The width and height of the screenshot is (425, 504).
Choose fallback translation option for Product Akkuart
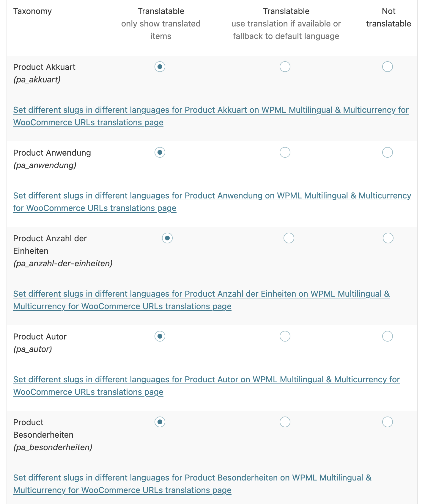coord(285,67)
